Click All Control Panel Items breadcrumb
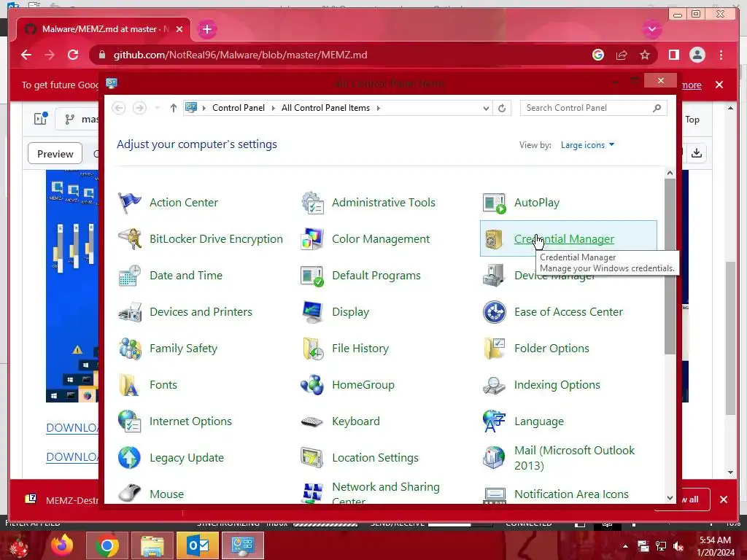747x560 pixels. (x=325, y=108)
